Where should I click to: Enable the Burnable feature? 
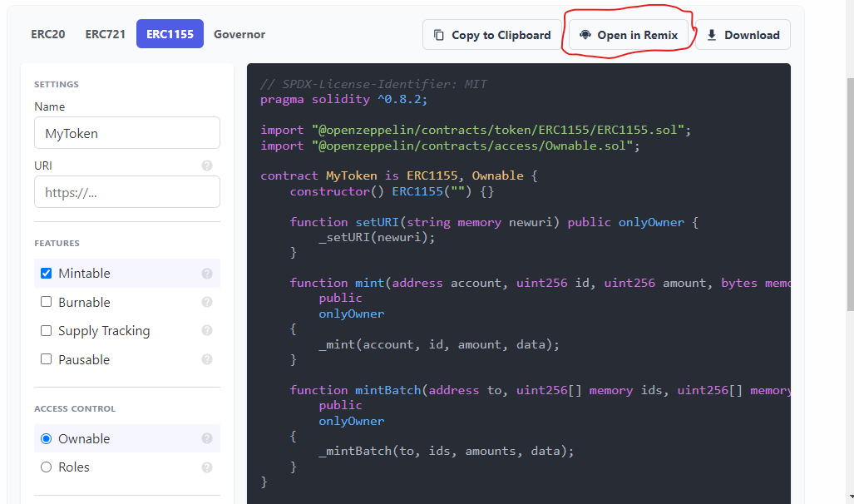coord(46,302)
